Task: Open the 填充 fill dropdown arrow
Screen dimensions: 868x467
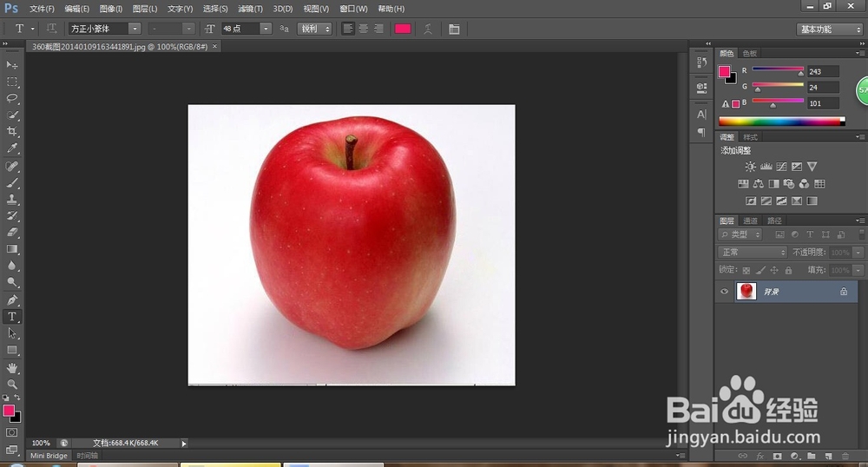Action: (858, 270)
